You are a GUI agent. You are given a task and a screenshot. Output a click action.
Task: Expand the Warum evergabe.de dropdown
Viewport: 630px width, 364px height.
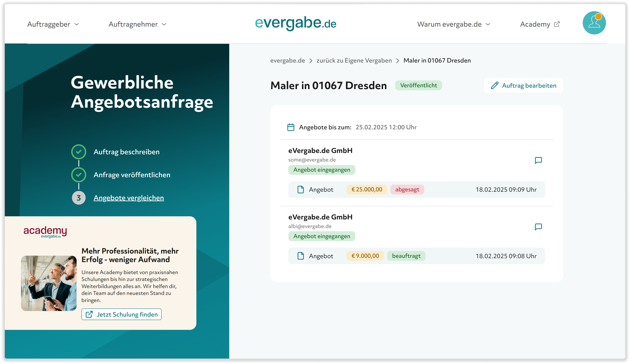coord(454,24)
